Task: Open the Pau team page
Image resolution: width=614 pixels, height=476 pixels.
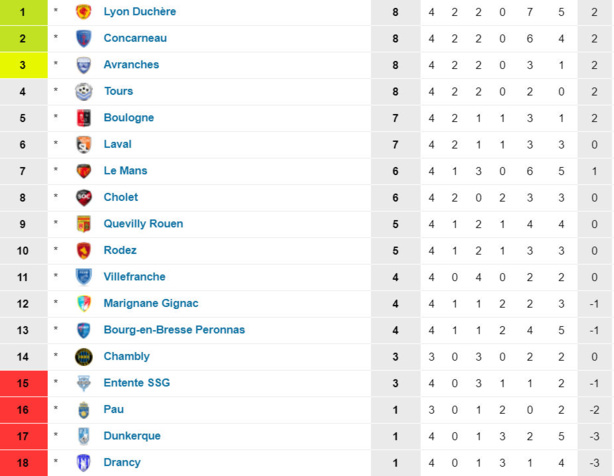Action: point(114,409)
